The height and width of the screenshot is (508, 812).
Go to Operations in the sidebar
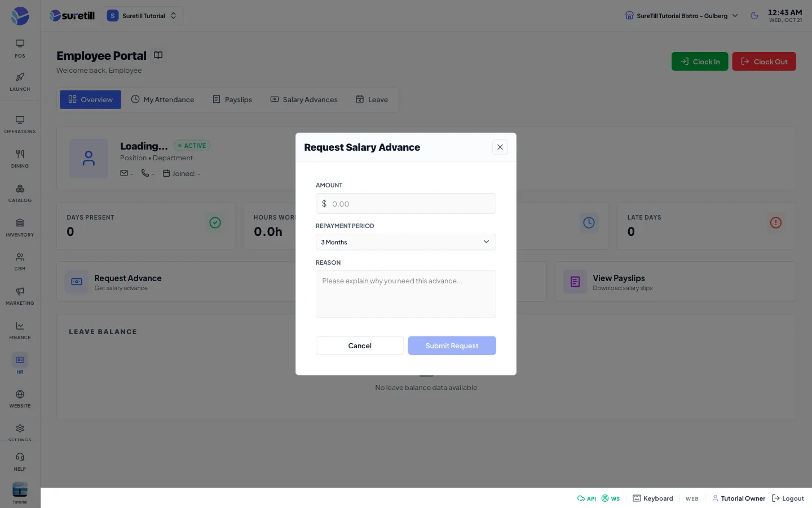[20, 125]
